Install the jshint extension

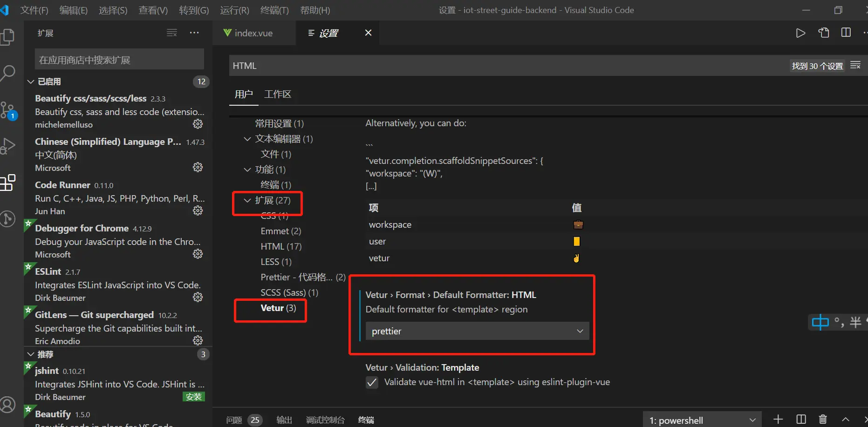(x=193, y=397)
